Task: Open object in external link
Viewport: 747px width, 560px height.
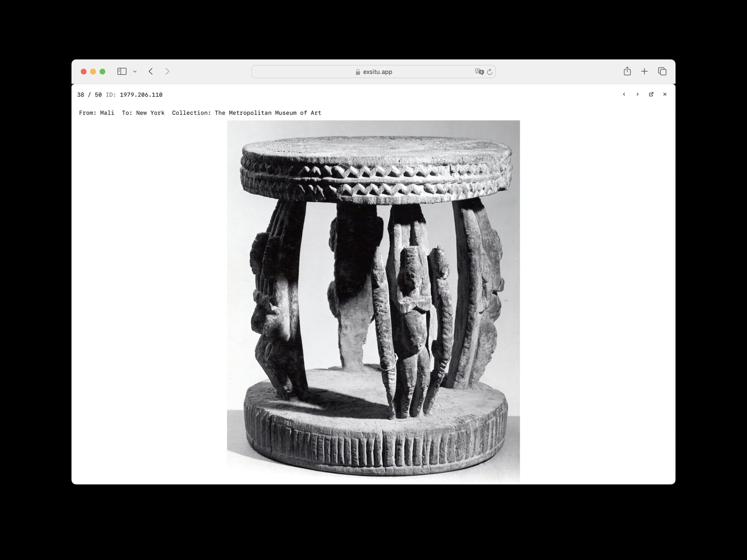Action: [x=651, y=94]
